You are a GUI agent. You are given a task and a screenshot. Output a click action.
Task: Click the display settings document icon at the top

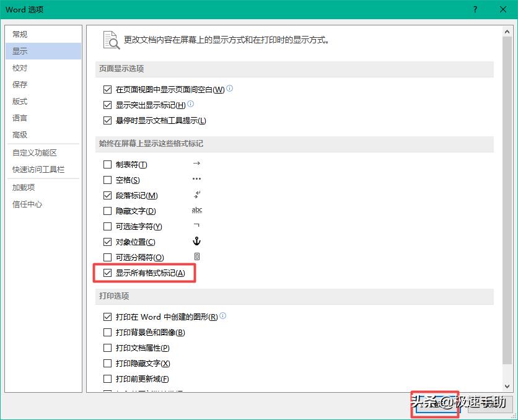(111, 40)
